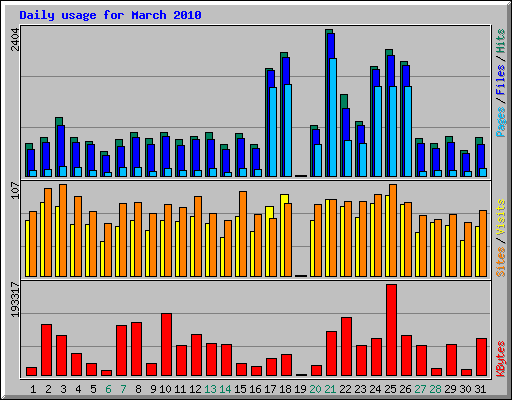This screenshot has height=400, width=512.
Task: Click the orange Sites bar for day 25
Action: coord(393,230)
